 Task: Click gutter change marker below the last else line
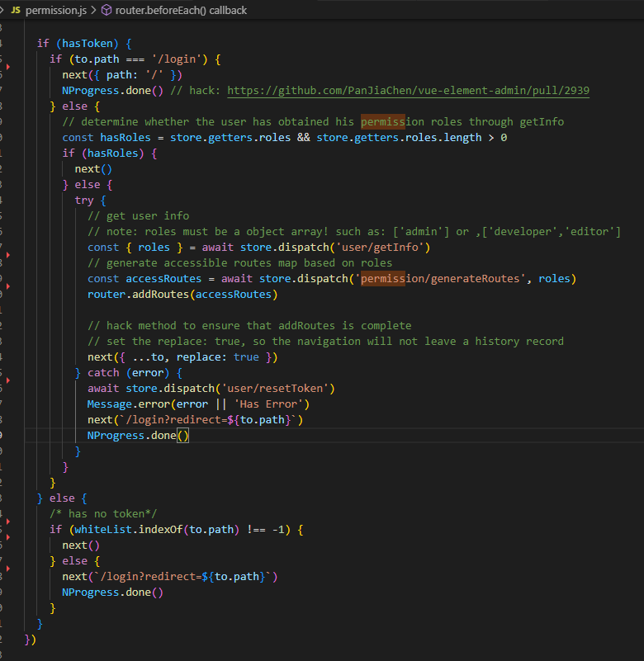pos(8,569)
